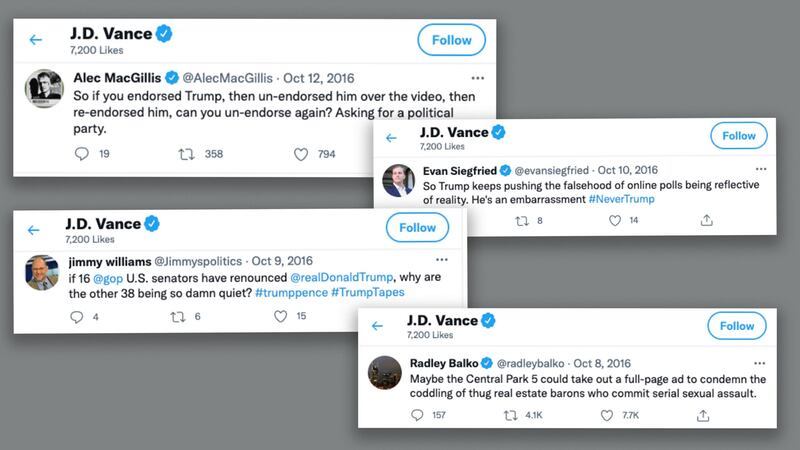Click Follow in the card above Radley Balko's tweet
Image resolution: width=800 pixels, height=450 pixels.
coord(736,326)
